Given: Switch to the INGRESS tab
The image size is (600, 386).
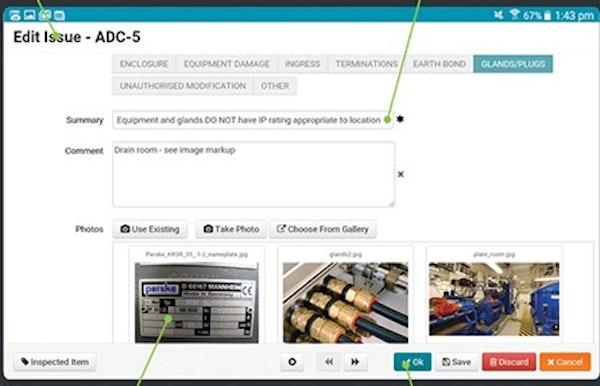Looking at the screenshot, I should [x=302, y=64].
